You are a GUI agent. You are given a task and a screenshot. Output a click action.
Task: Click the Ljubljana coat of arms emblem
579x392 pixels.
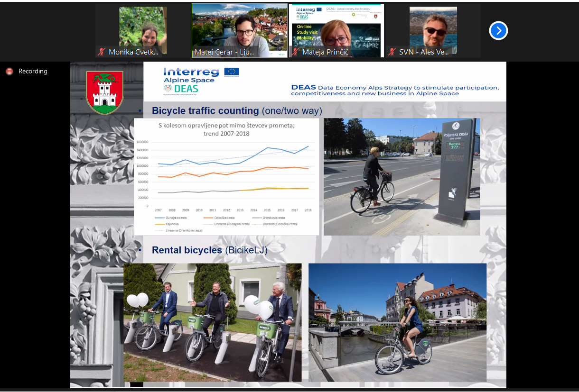tap(104, 92)
